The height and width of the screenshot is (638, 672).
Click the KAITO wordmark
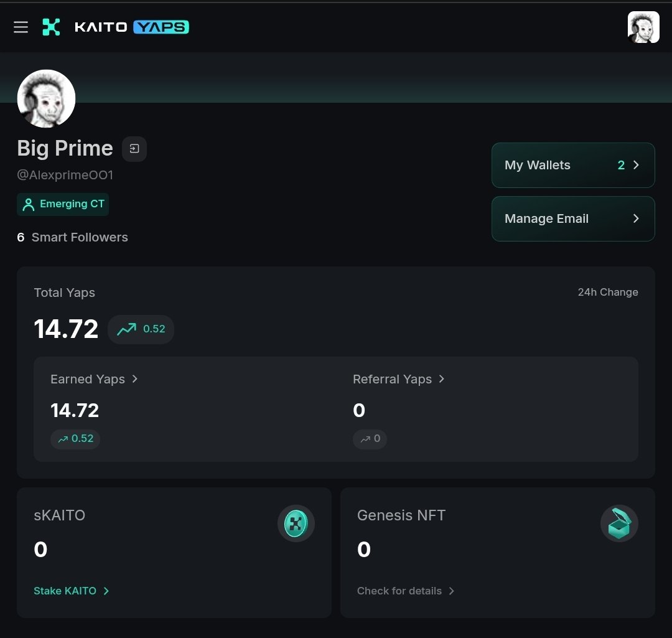(x=101, y=27)
